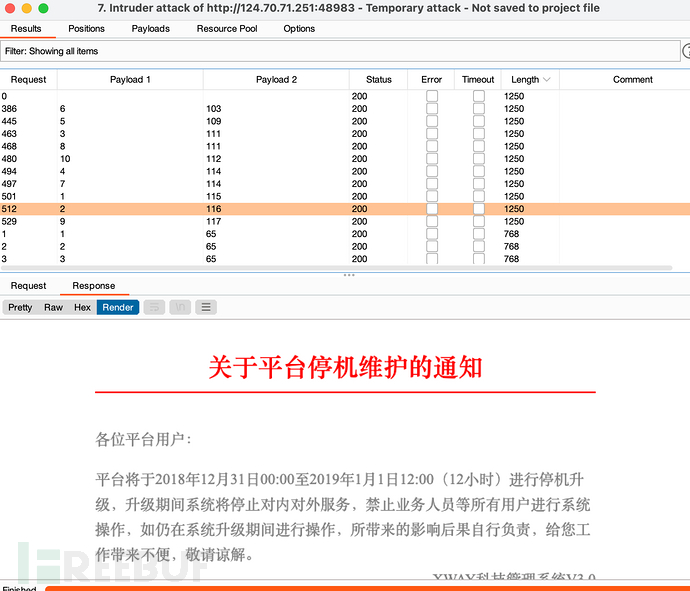Select request row 480

[x=345, y=158]
